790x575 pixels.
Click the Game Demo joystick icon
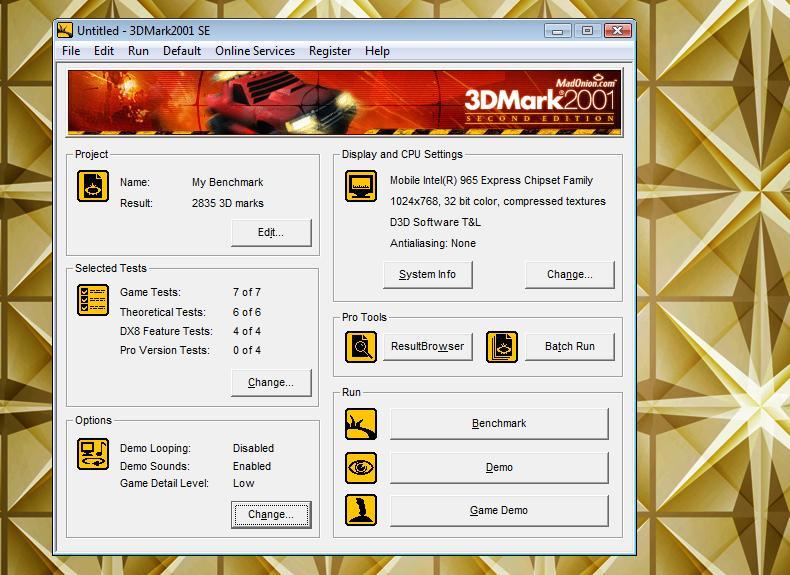click(361, 510)
